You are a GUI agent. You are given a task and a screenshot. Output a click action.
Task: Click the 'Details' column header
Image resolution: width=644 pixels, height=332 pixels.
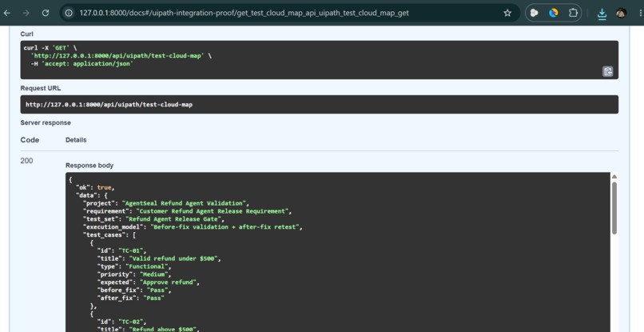point(76,140)
